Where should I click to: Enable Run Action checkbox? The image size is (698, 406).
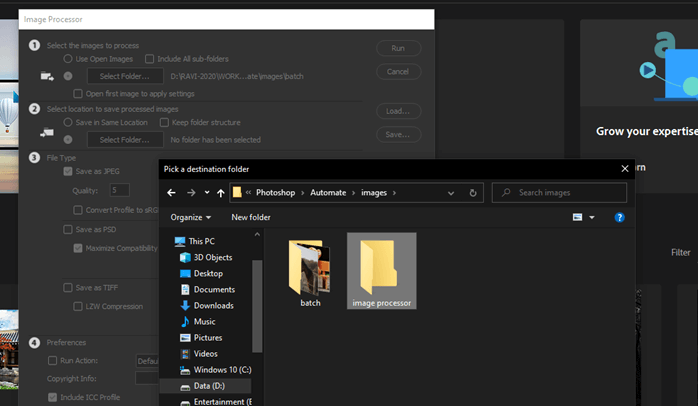point(53,361)
